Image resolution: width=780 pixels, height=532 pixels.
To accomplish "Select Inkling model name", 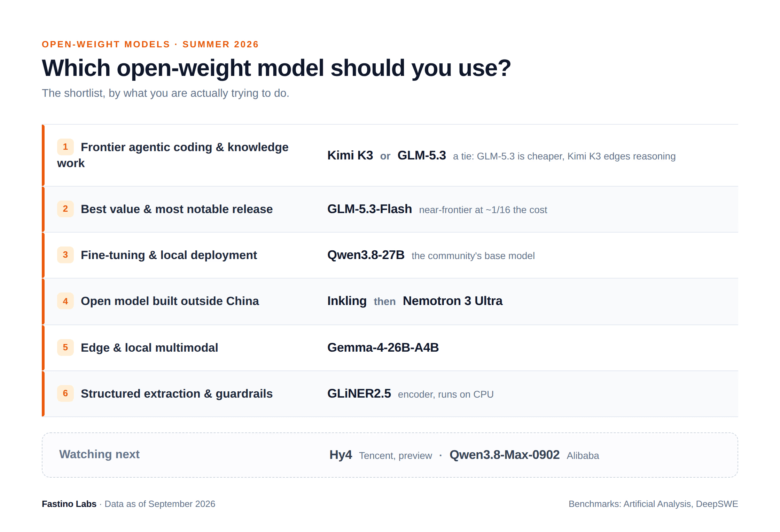I will 347,301.
